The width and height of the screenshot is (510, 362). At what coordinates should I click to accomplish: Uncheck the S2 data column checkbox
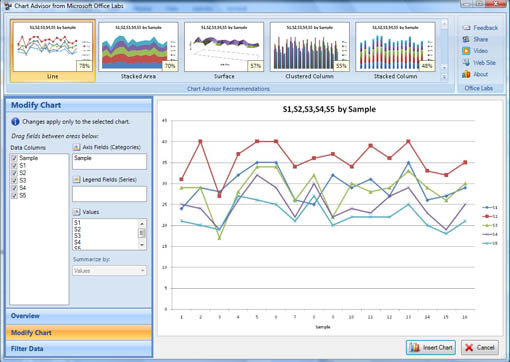[x=14, y=173]
